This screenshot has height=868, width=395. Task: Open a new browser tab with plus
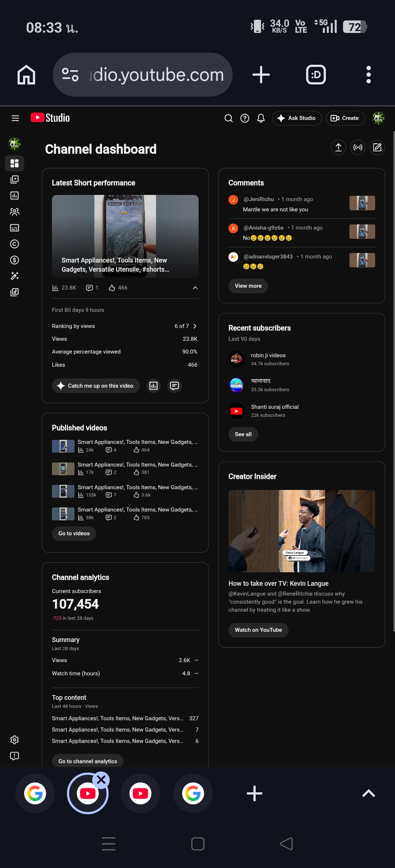point(261,75)
